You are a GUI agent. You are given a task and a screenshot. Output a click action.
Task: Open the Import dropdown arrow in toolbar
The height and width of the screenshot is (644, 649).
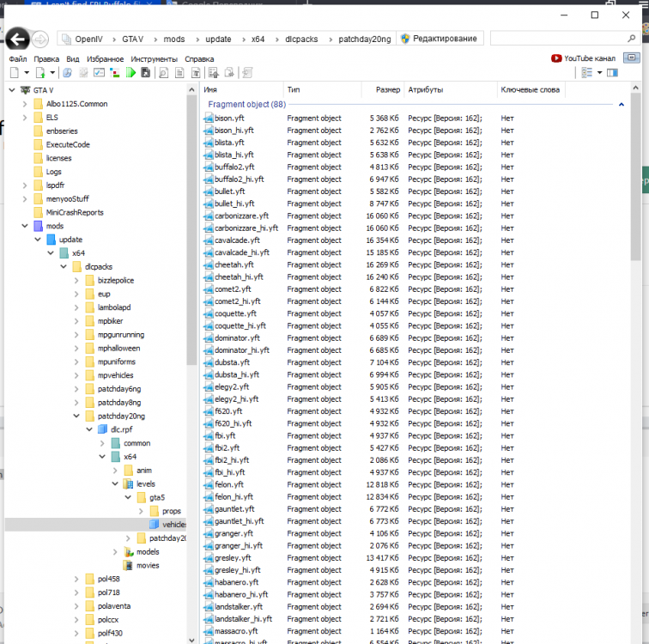[x=52, y=73]
